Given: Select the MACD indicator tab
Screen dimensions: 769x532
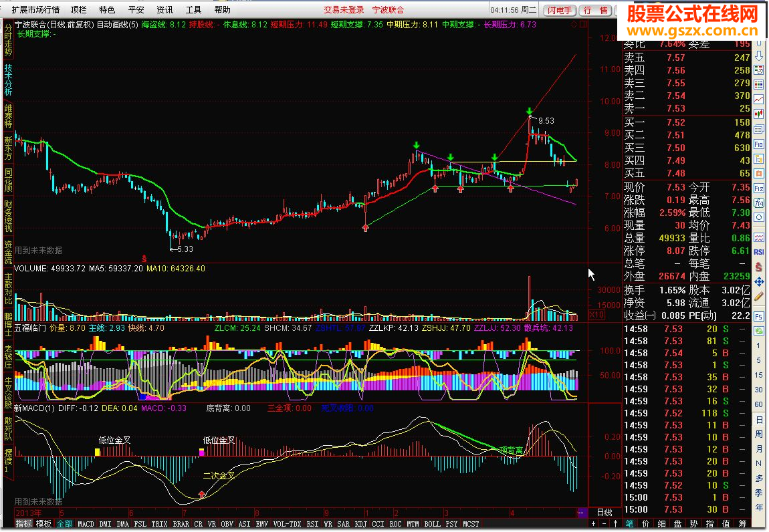Looking at the screenshot, I should tap(86, 524).
